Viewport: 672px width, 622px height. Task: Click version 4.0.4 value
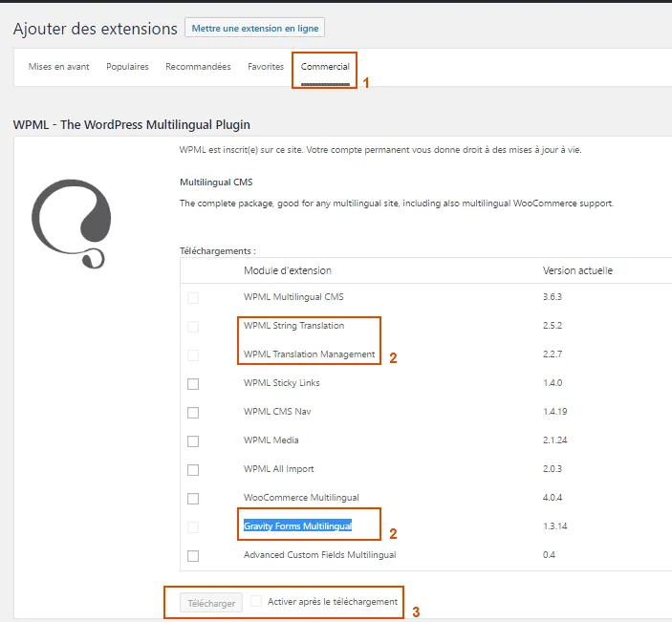pyautogui.click(x=553, y=498)
